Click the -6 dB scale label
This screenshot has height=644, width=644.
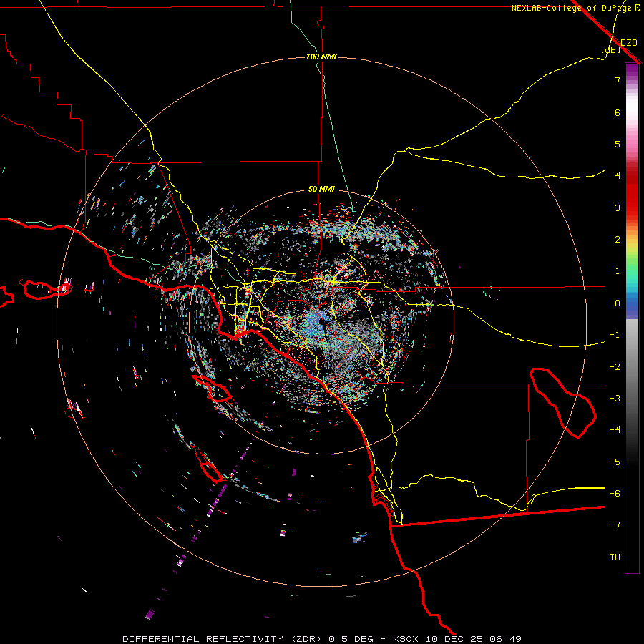click(x=615, y=494)
